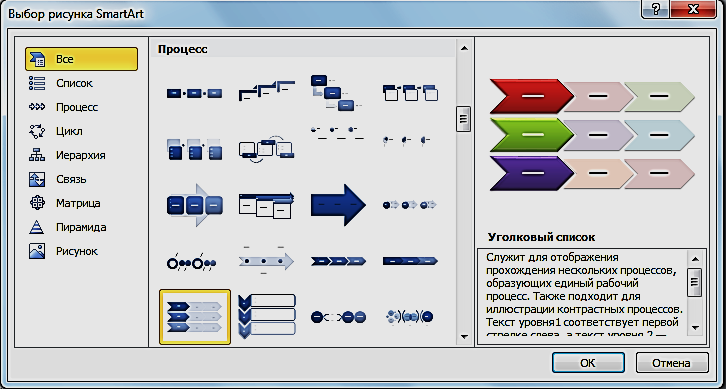
Task: Choose the "Матрица" category
Action: tap(78, 203)
